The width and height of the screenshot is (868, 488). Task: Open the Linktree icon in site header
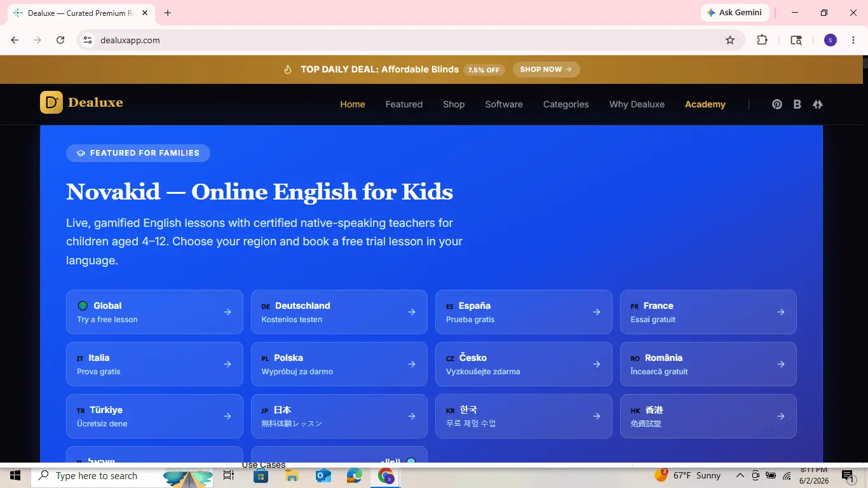coord(818,104)
